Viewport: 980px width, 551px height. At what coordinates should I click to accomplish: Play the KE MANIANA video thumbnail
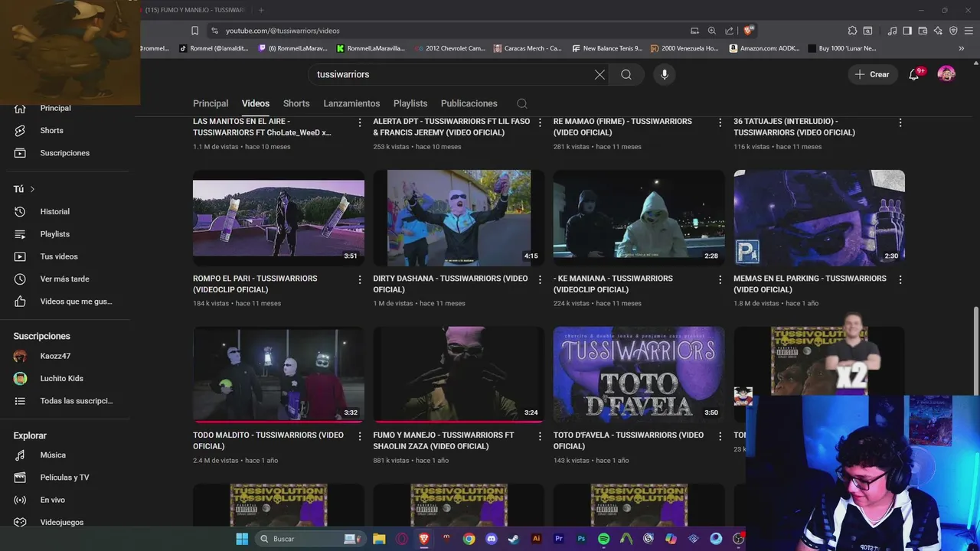(639, 218)
